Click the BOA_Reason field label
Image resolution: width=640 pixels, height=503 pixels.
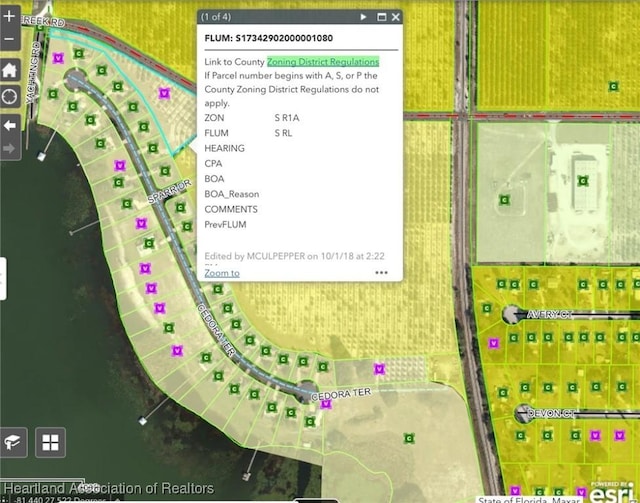[232, 194]
